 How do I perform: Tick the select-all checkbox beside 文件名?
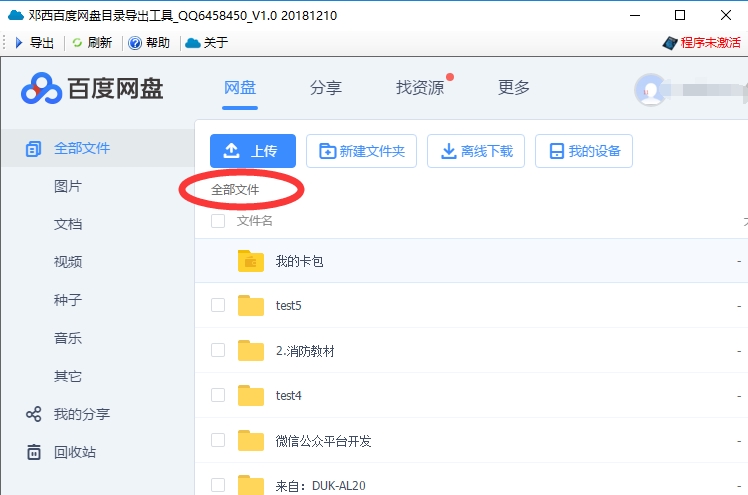click(218, 221)
